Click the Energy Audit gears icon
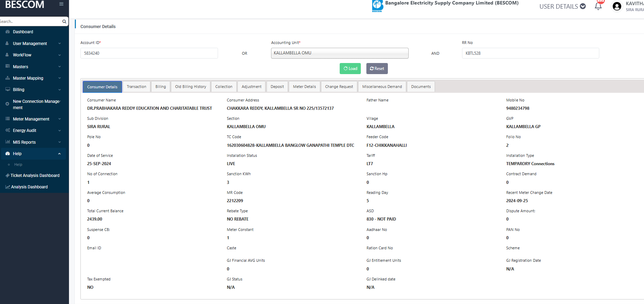 (8, 130)
